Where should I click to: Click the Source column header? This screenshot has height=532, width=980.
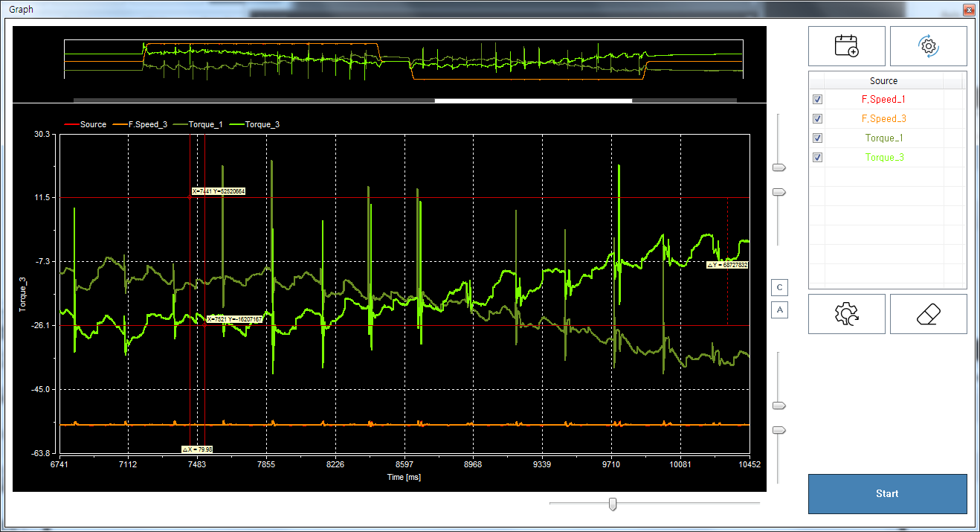coord(883,80)
